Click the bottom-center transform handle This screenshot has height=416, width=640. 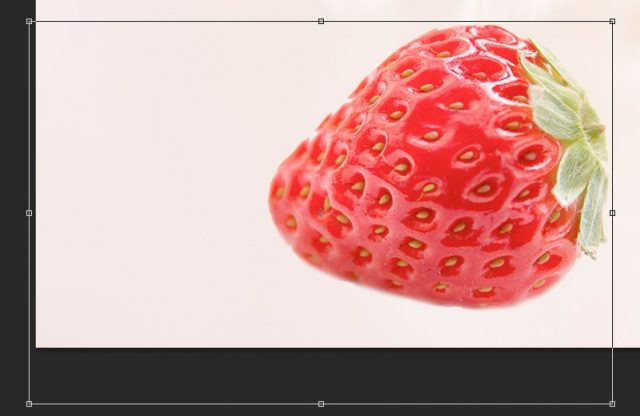click(321, 404)
